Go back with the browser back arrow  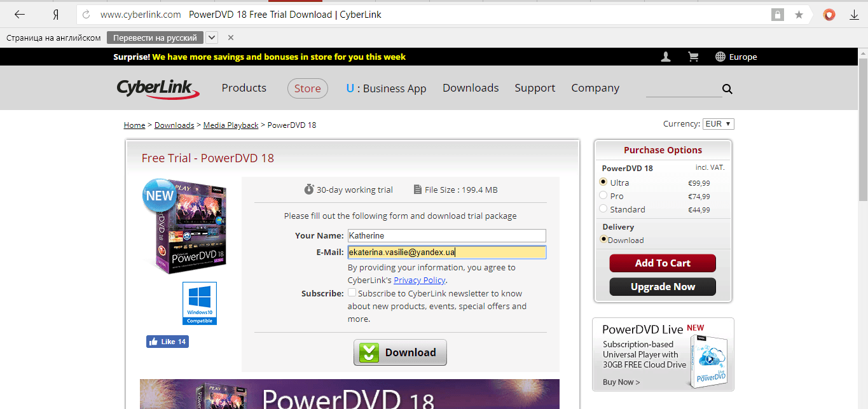pos(19,15)
